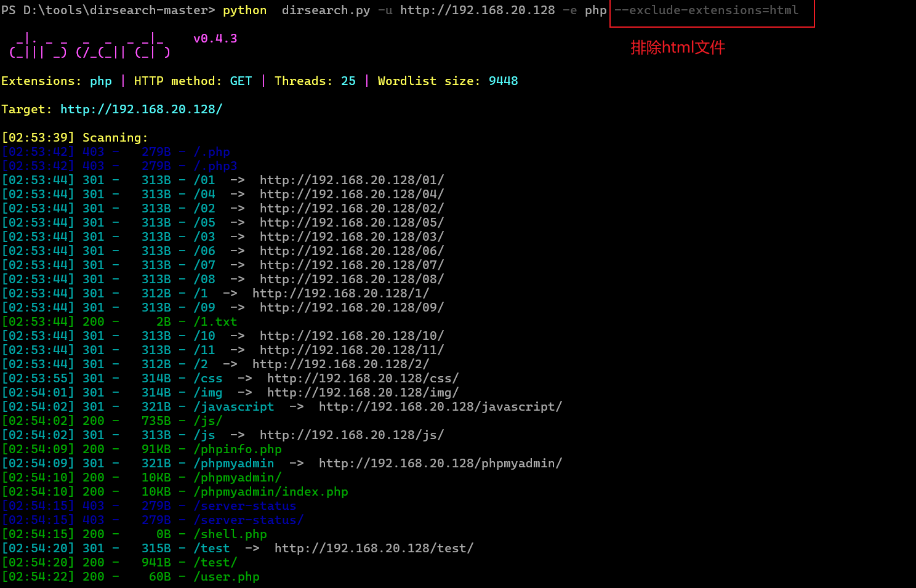Click the /phpmyadmin/index.php result entry

tap(271, 492)
